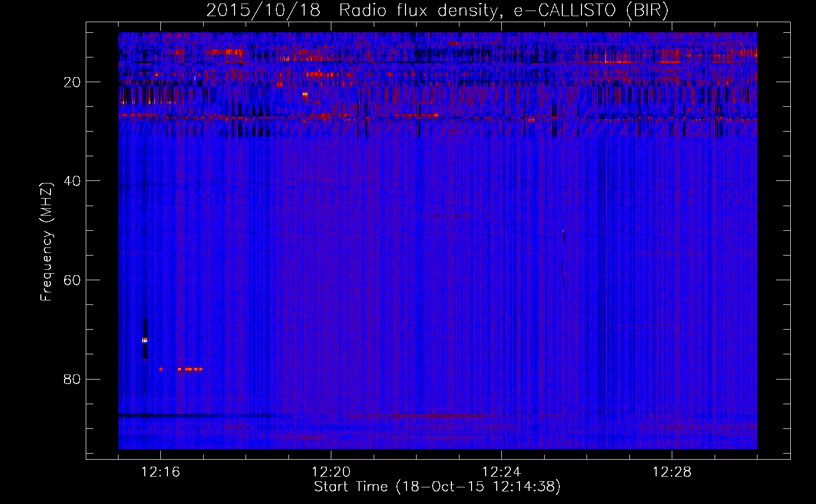Click the 12:24 time tick label
The image size is (816, 504).
click(x=502, y=472)
